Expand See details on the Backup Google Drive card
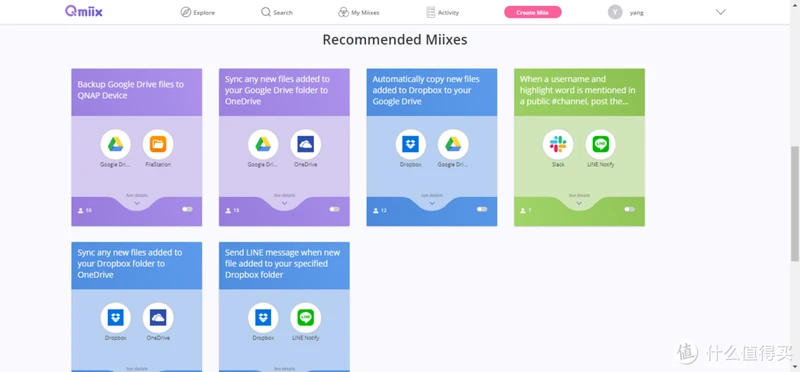The width and height of the screenshot is (800, 372). point(137,200)
